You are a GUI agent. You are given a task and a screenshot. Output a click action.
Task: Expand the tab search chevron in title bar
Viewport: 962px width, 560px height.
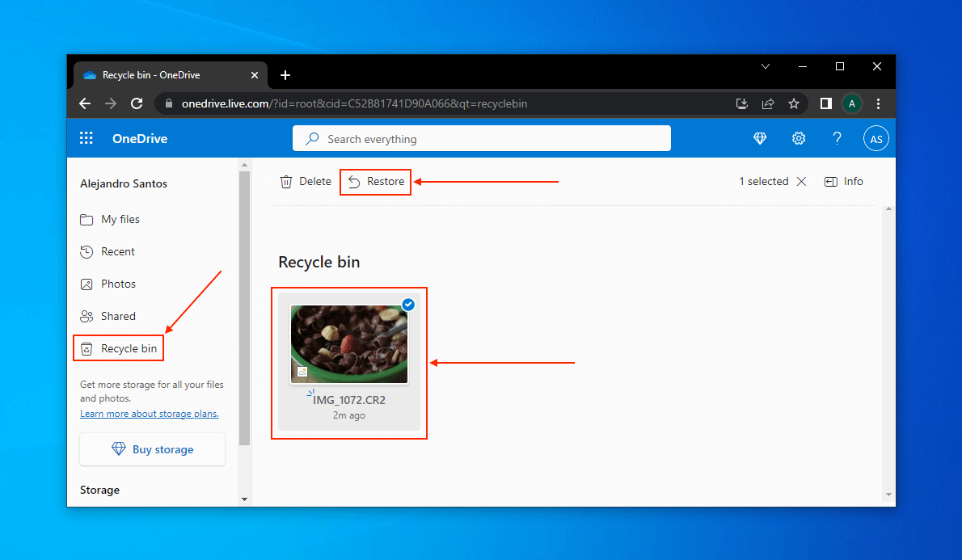pyautogui.click(x=766, y=66)
